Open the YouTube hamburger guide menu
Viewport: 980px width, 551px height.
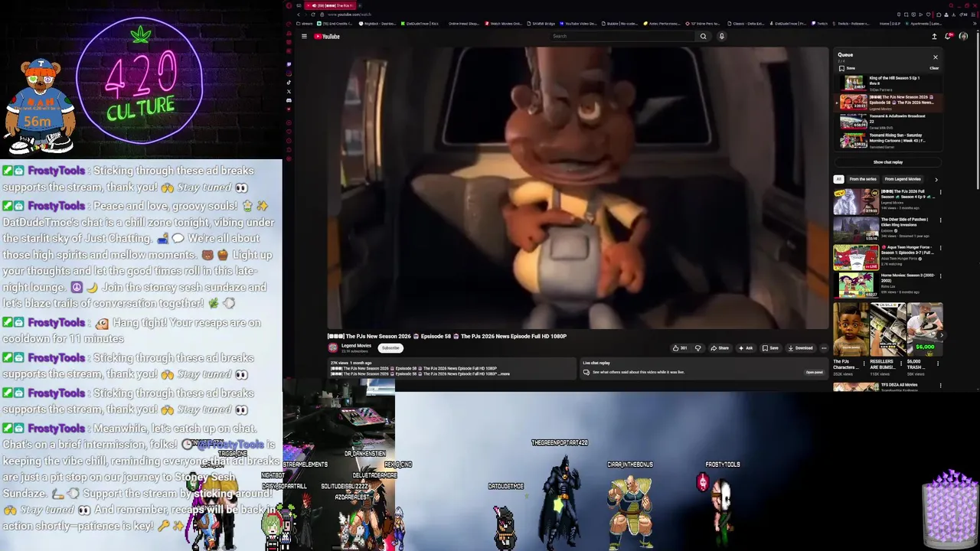click(304, 36)
